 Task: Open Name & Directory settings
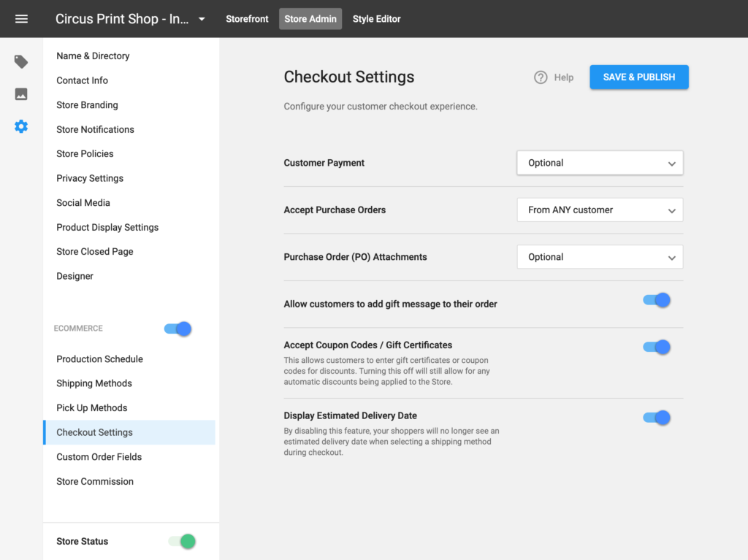pos(93,55)
